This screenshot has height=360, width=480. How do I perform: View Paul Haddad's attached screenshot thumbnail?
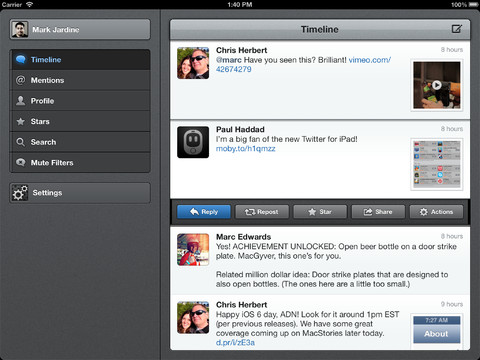[437, 164]
